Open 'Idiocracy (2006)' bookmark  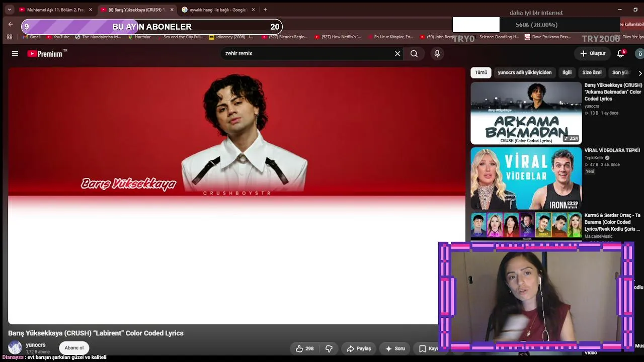tap(231, 37)
